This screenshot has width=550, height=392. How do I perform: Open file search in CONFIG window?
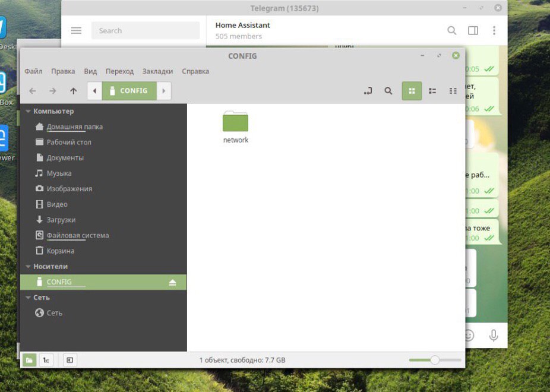388,91
